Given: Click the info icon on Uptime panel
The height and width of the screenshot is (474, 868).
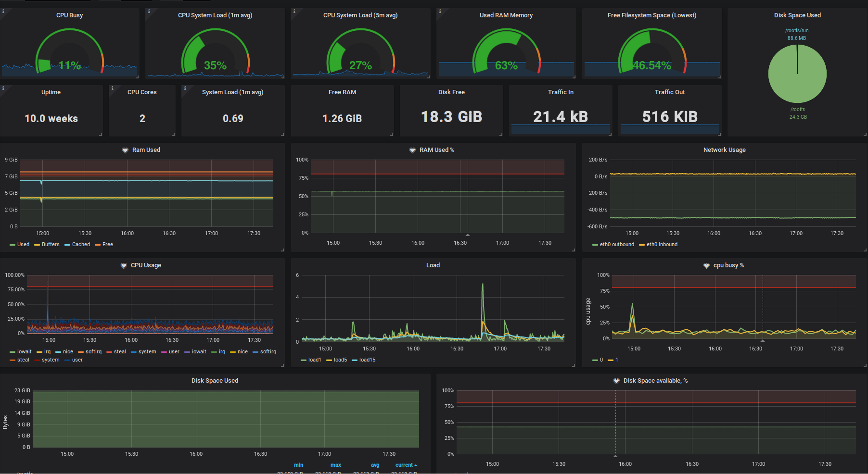Looking at the screenshot, I should click(x=3, y=88).
